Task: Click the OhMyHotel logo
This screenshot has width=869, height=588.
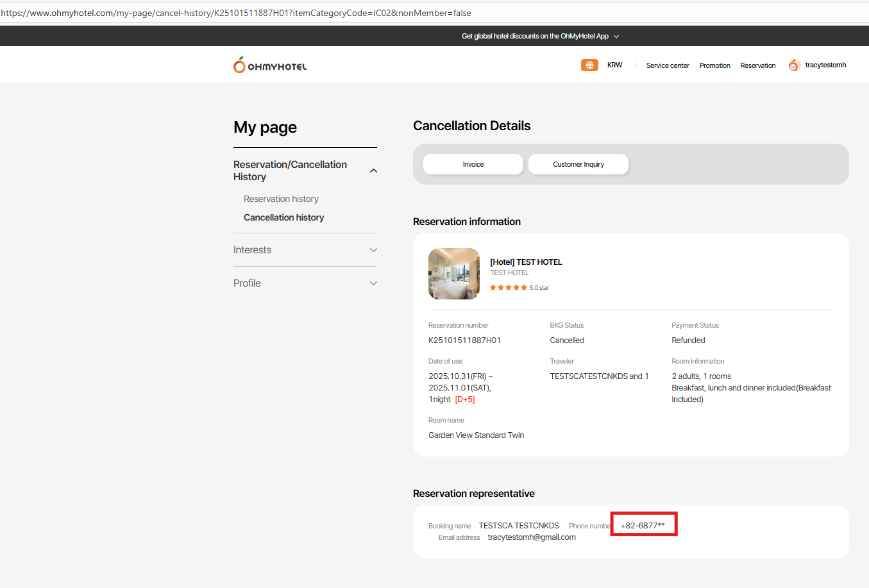Action: click(x=270, y=65)
